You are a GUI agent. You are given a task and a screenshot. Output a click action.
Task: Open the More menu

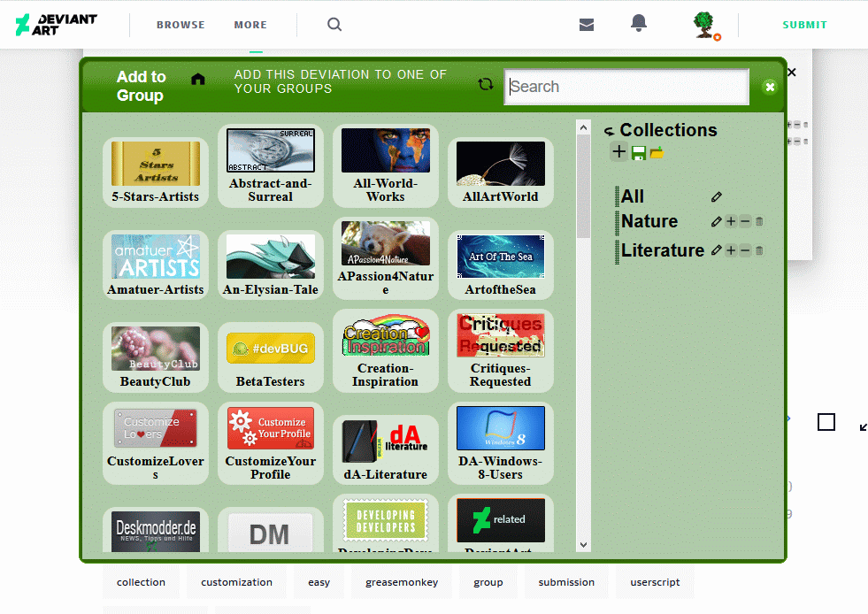[250, 25]
